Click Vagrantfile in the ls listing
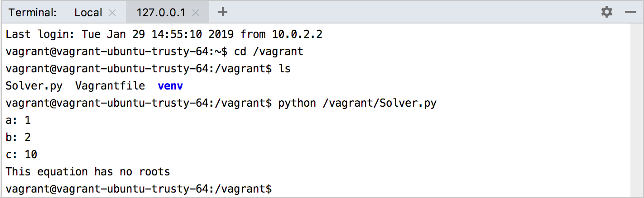Screen dimensions: 644x198 (110, 86)
